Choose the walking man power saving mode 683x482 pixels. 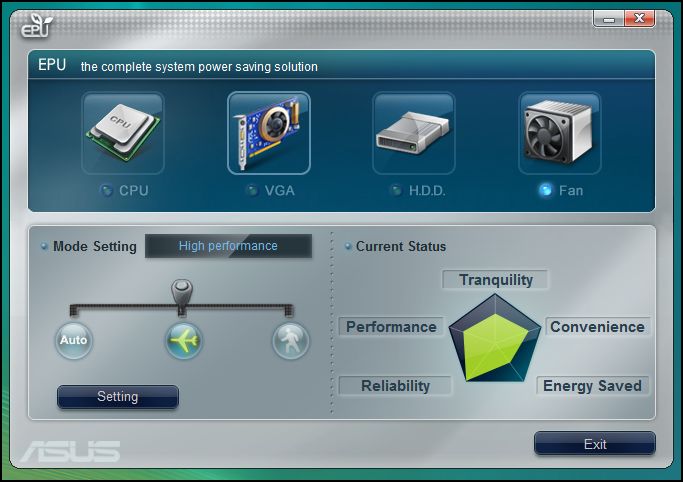pos(291,340)
